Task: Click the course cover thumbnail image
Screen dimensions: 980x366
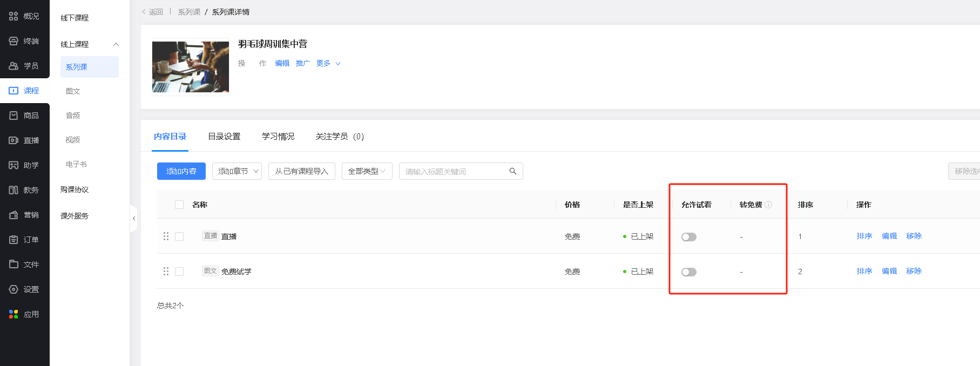Action: click(x=191, y=67)
